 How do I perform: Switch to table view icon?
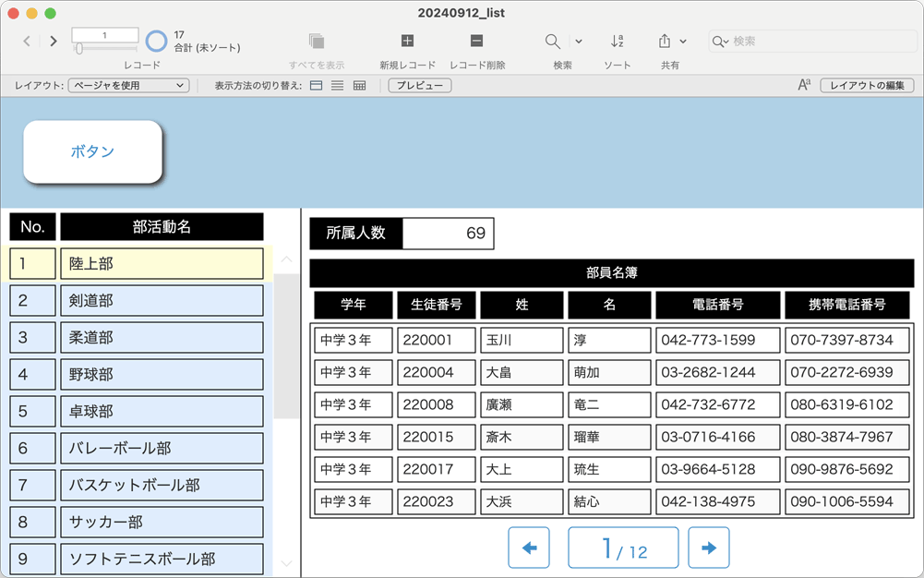(x=359, y=86)
